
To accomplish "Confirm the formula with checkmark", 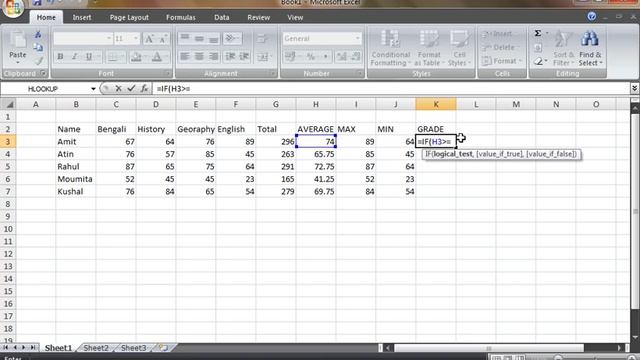I will (x=131, y=88).
